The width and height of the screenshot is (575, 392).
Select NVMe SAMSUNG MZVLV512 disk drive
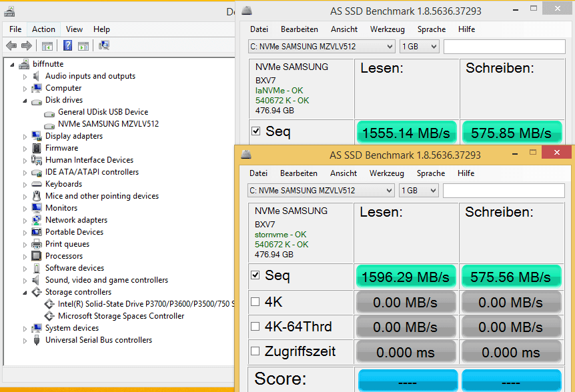click(x=108, y=124)
